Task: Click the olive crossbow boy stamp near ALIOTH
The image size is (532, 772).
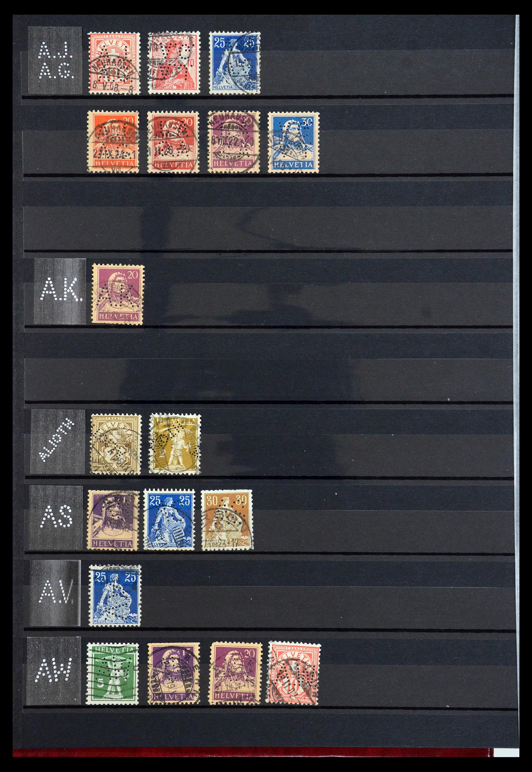Action: [175, 443]
